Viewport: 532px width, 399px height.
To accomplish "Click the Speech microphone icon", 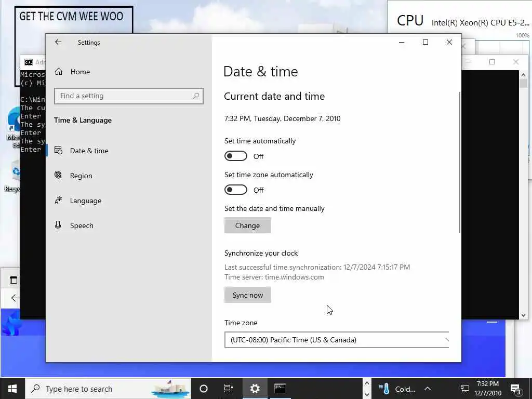I will [58, 225].
